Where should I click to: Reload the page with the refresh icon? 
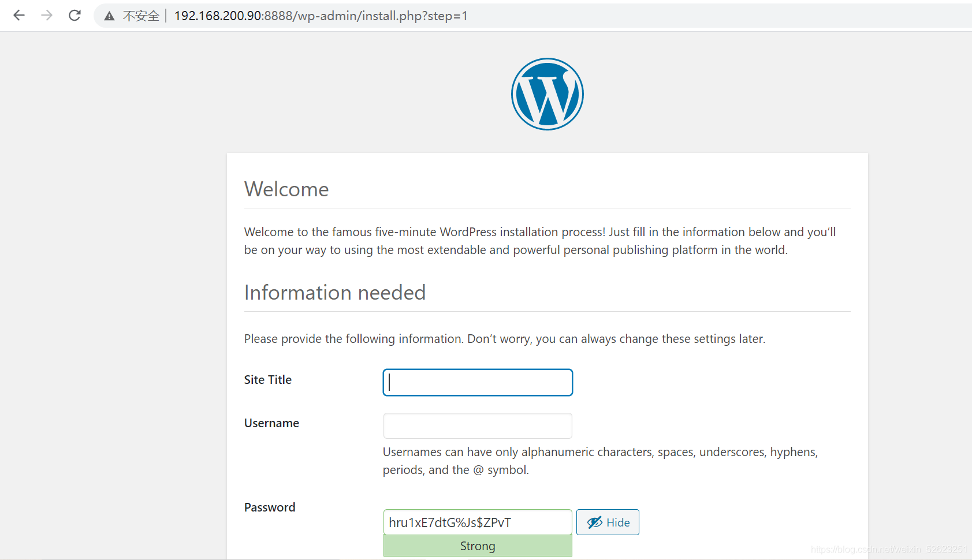pos(75,16)
